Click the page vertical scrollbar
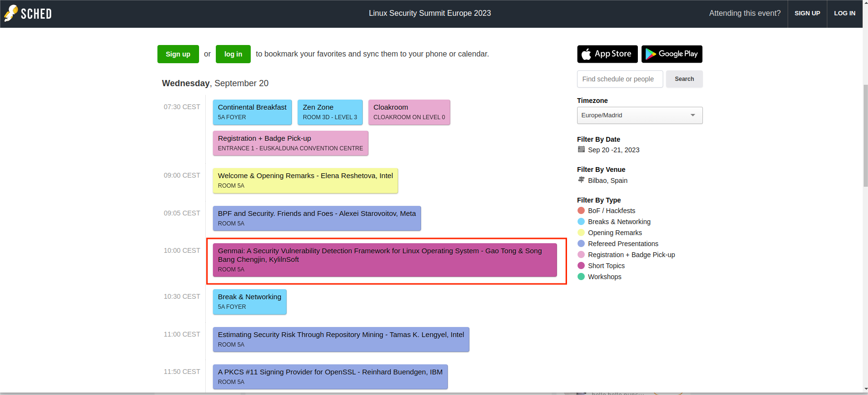 865,136
